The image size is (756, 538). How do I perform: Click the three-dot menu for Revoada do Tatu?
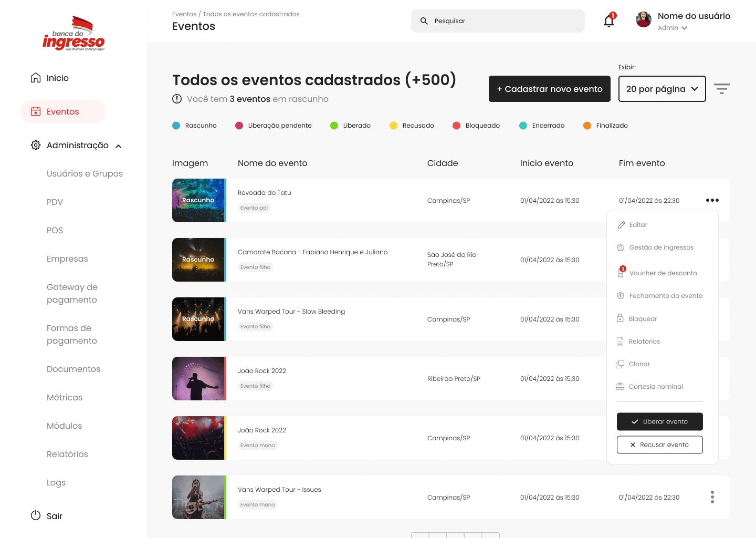click(x=712, y=200)
